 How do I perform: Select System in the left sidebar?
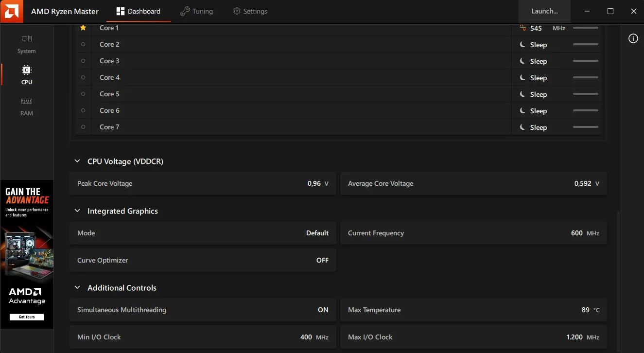click(x=27, y=44)
